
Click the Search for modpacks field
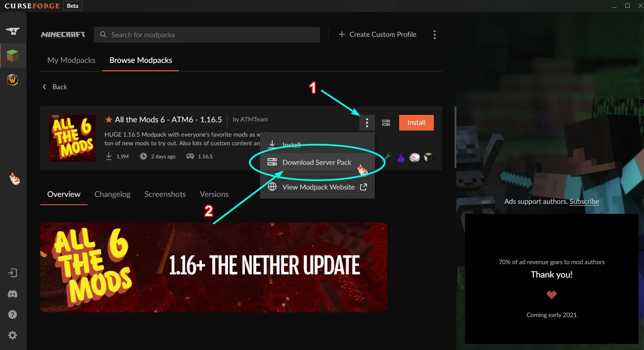click(x=207, y=35)
